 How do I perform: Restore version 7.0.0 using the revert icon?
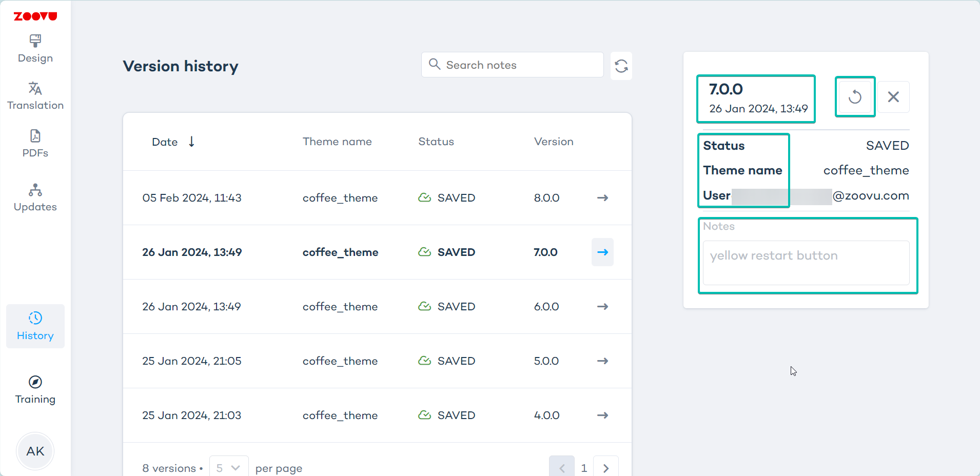click(x=854, y=97)
